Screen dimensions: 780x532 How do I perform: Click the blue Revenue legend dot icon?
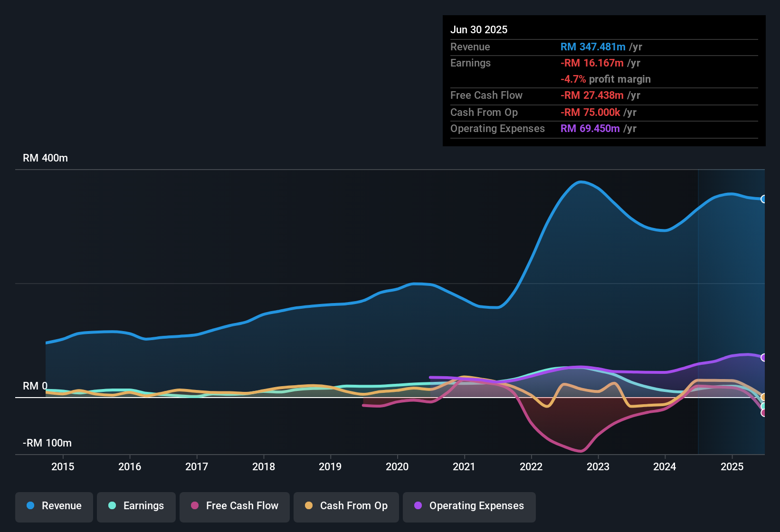30,506
